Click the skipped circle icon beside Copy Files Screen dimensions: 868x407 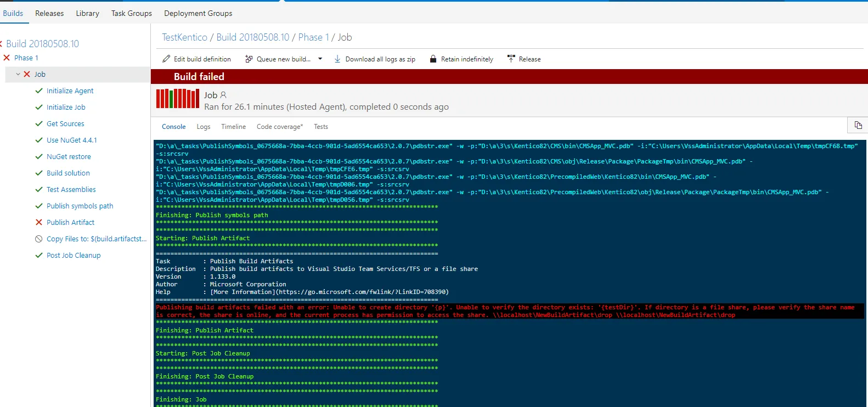click(39, 239)
